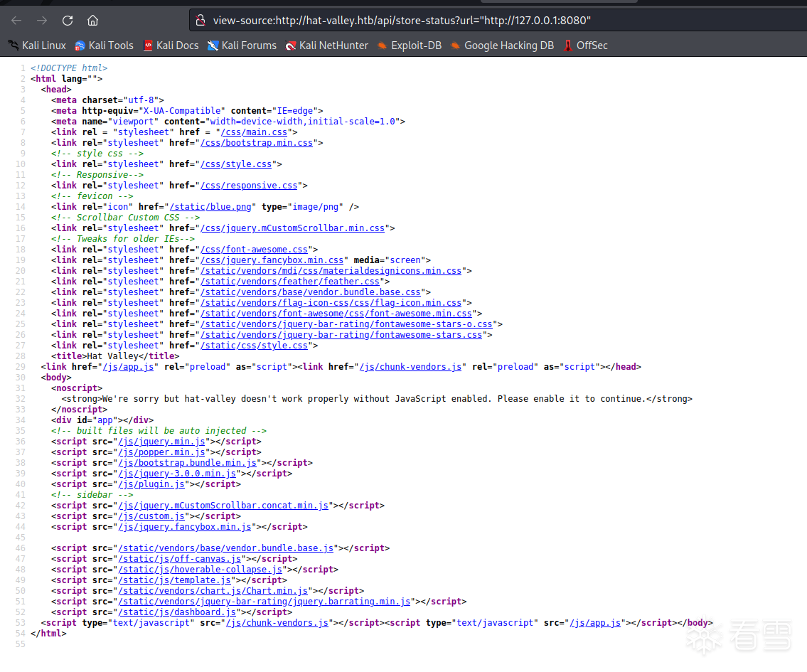Open the /js/jquery.min.js script link
This screenshot has width=807, height=672.
click(161, 442)
